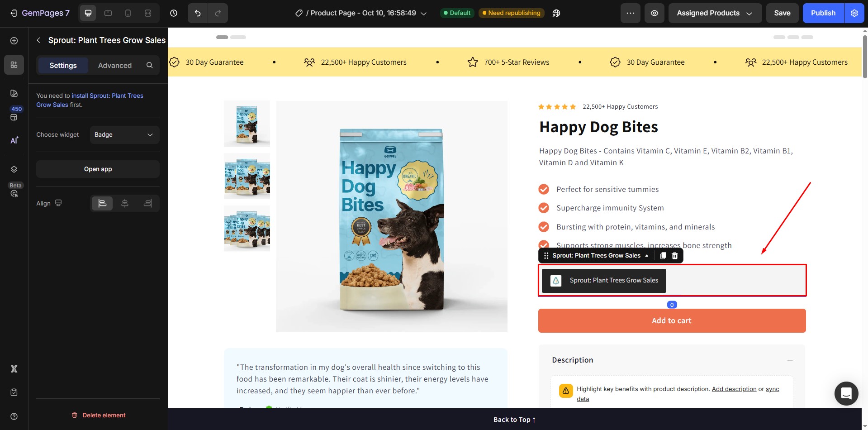
Task: Open the layers sidebar icon
Action: [x=14, y=169]
